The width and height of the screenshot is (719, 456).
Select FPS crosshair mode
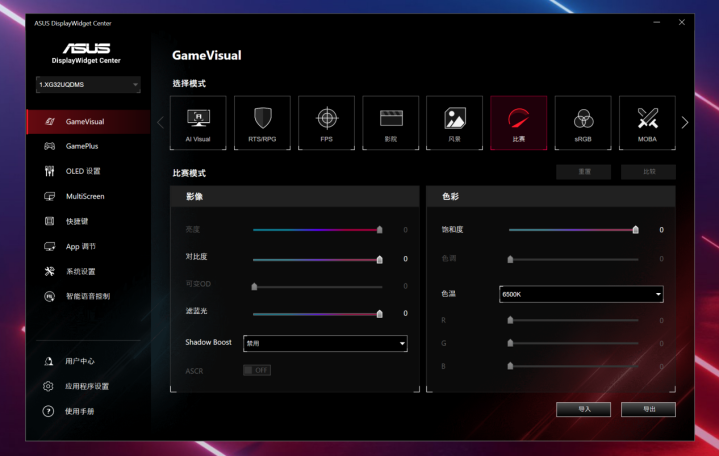click(x=326, y=122)
